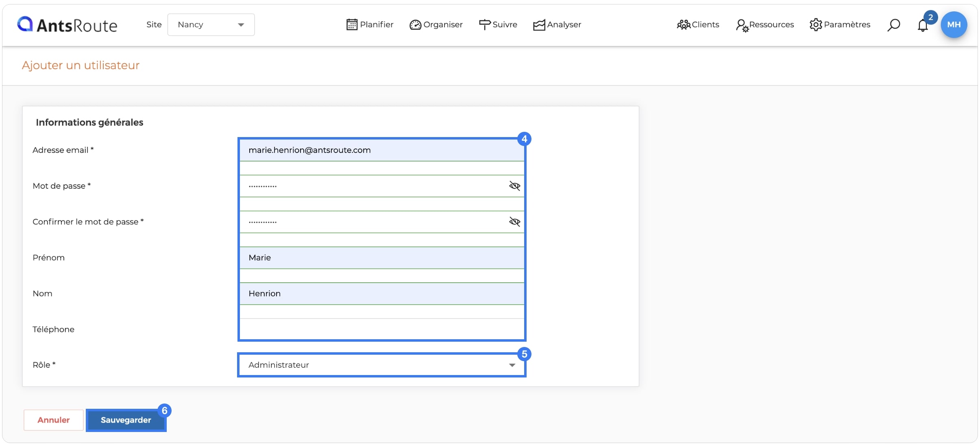Open the Planifier menu
Screen dimensions: 980x445
(370, 25)
